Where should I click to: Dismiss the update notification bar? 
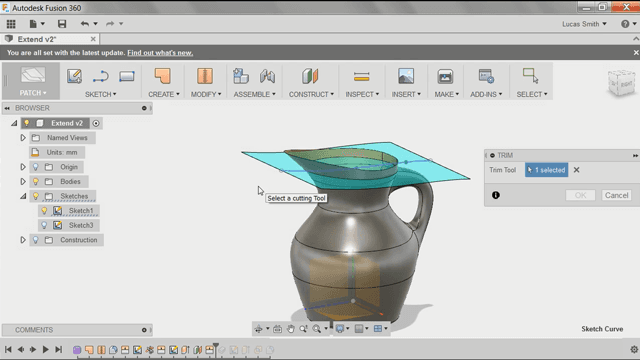(x=636, y=53)
